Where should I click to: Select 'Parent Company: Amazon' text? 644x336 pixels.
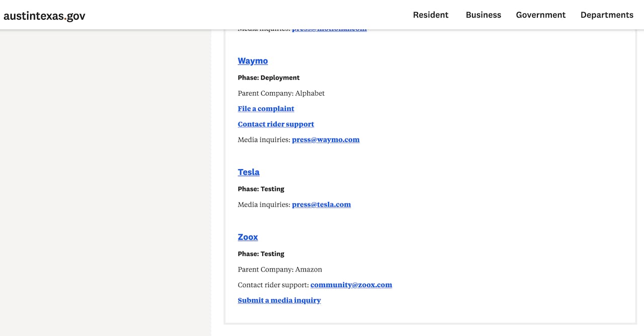tap(280, 270)
